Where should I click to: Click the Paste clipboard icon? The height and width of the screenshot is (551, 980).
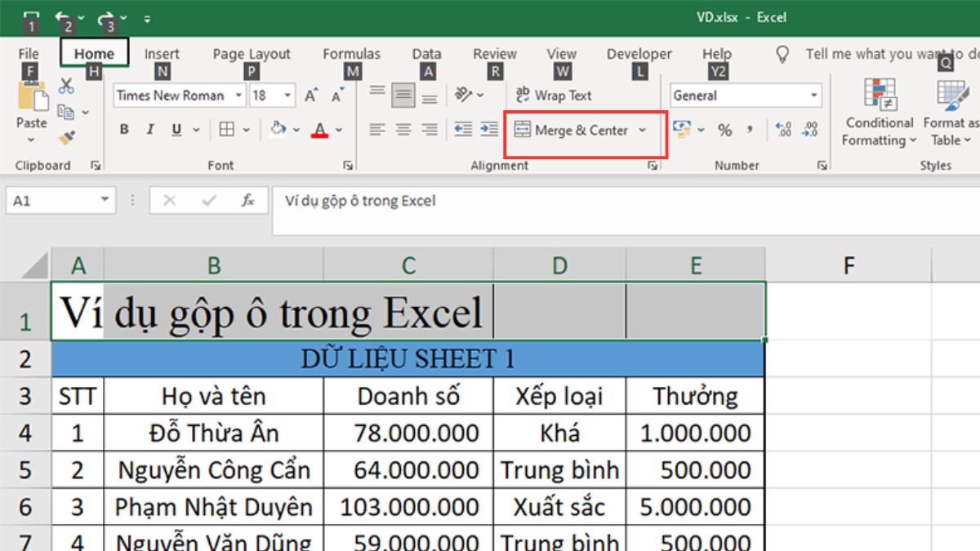pos(31,96)
